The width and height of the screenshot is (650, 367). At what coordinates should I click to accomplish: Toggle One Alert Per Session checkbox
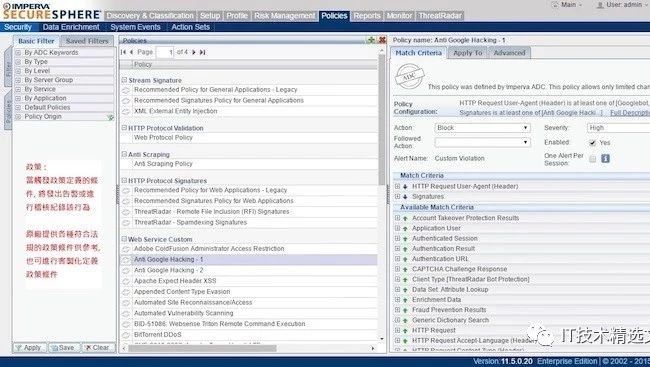[593, 159]
